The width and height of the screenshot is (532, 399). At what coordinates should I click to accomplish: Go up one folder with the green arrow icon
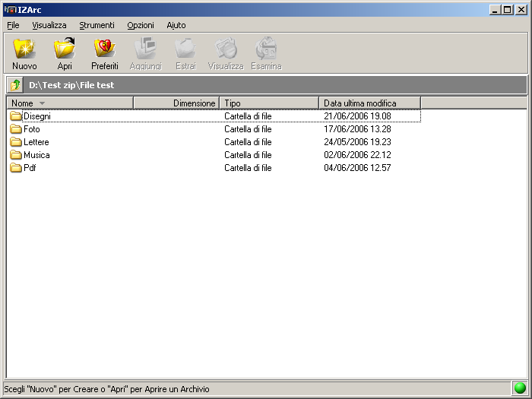click(x=15, y=85)
